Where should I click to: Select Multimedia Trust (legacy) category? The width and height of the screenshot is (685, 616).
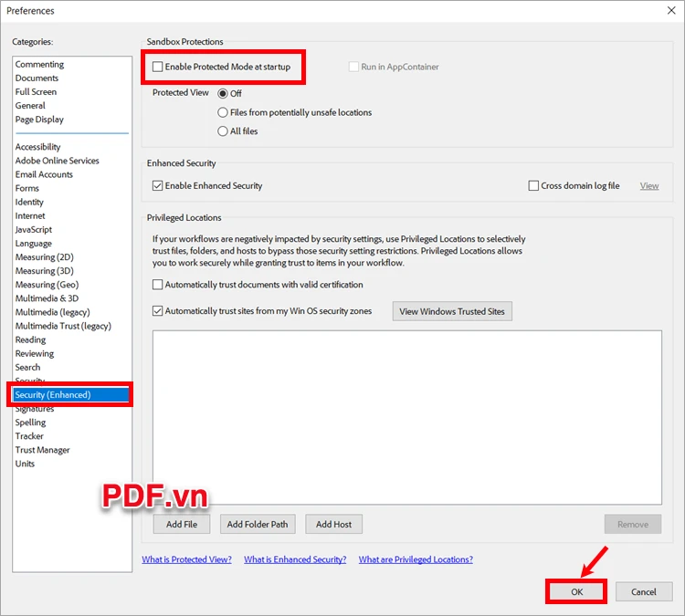63,326
